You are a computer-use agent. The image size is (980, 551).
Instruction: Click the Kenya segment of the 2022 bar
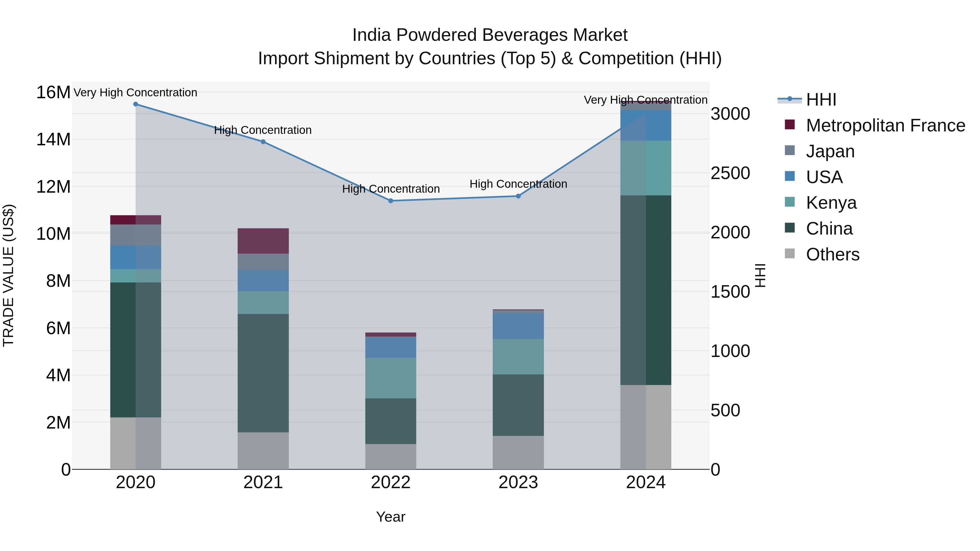point(391,378)
